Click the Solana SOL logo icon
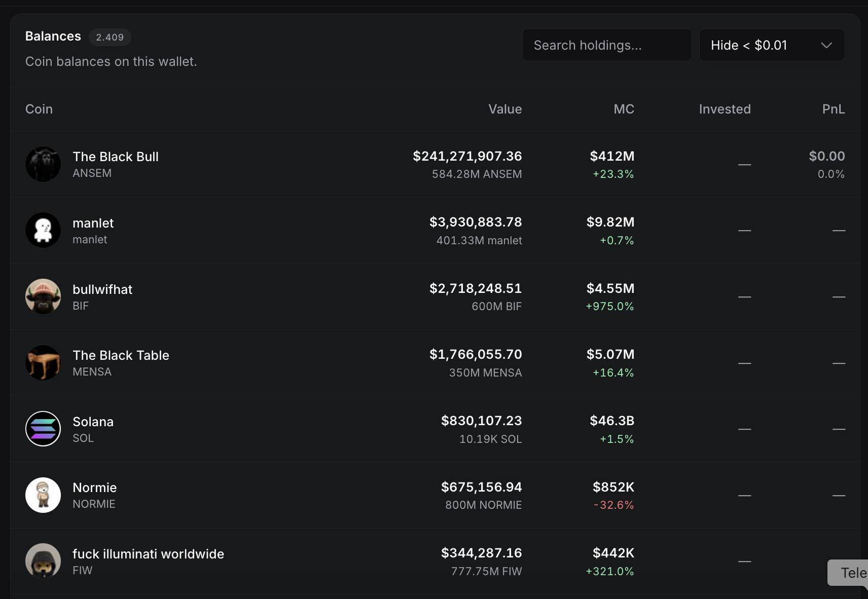Viewport: 868px width, 599px height. click(x=43, y=429)
